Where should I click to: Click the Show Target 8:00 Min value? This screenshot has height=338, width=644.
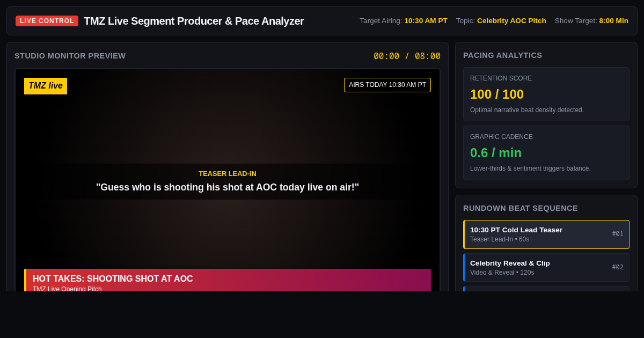[613, 21]
